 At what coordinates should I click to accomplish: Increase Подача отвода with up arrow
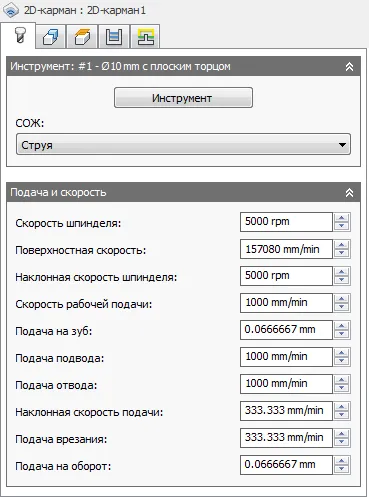coord(342,380)
